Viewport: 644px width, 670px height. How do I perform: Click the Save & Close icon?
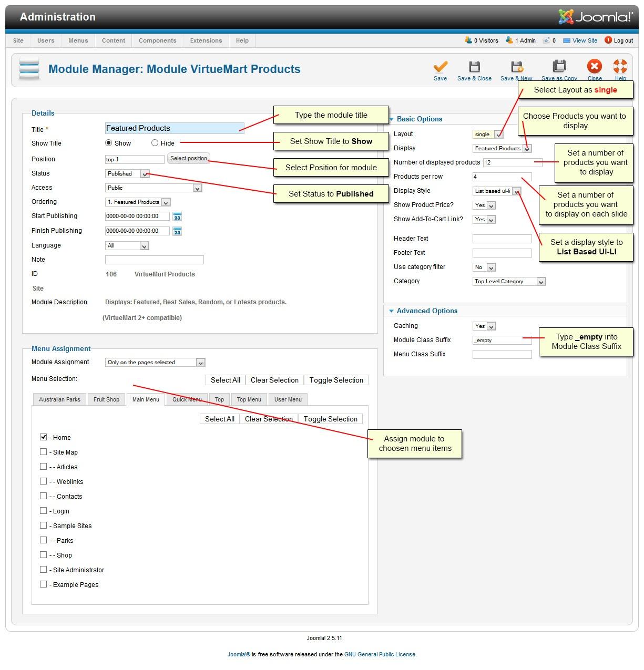[x=474, y=67]
